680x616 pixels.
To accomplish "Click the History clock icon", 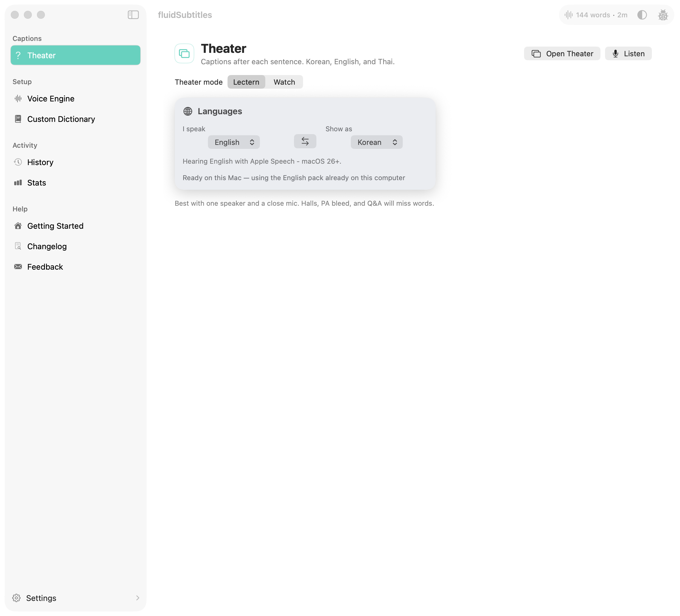I will (x=18, y=162).
